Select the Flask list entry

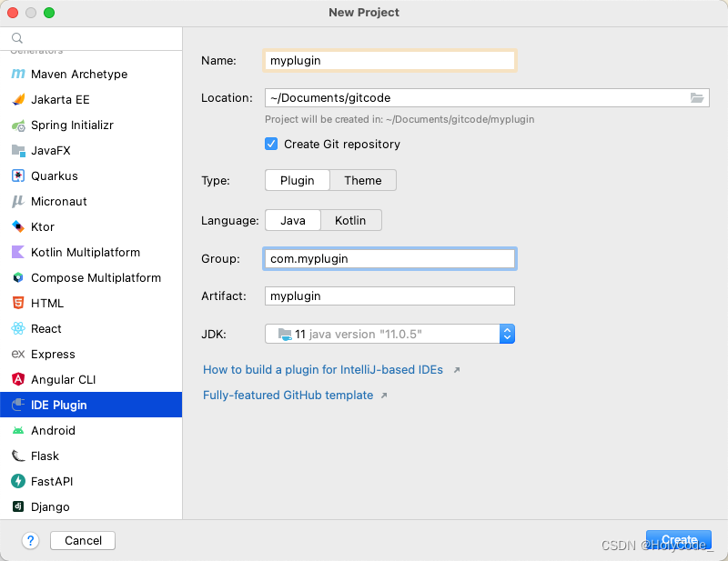coord(91,456)
